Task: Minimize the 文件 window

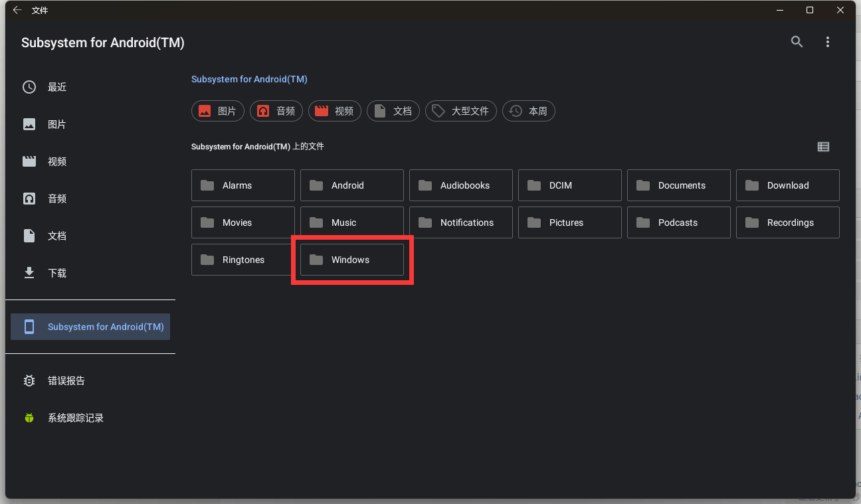Action: 779,10
